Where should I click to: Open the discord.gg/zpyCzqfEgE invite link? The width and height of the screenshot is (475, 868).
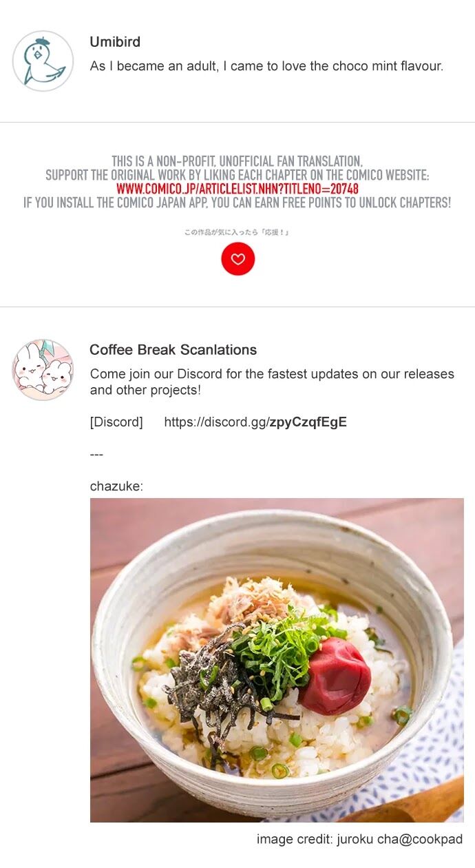coord(255,422)
